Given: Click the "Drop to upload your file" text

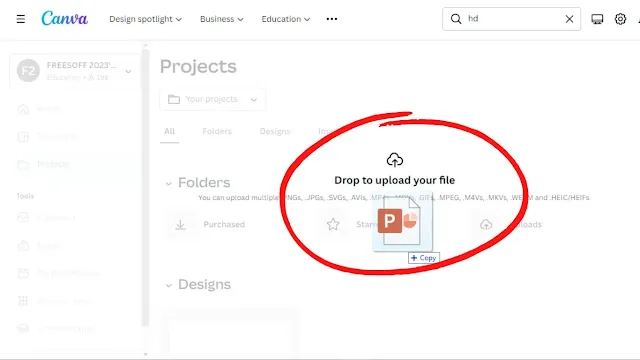Looking at the screenshot, I should (x=395, y=180).
